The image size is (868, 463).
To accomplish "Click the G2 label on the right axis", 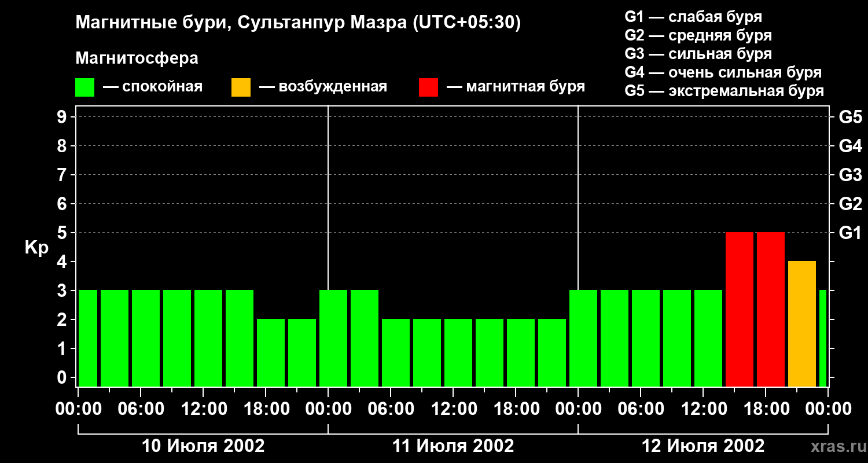I will (x=851, y=204).
